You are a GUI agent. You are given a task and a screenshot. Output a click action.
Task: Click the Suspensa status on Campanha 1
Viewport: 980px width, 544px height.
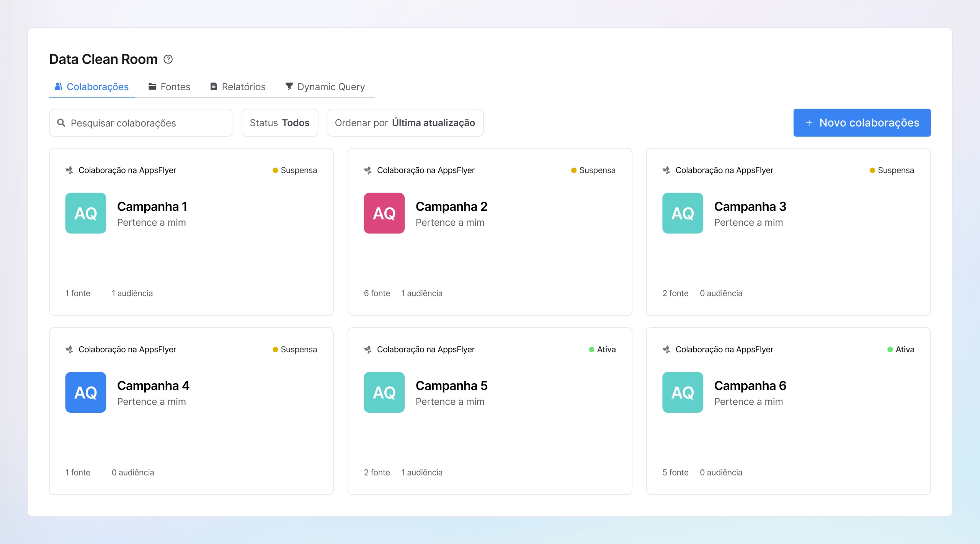click(295, 170)
